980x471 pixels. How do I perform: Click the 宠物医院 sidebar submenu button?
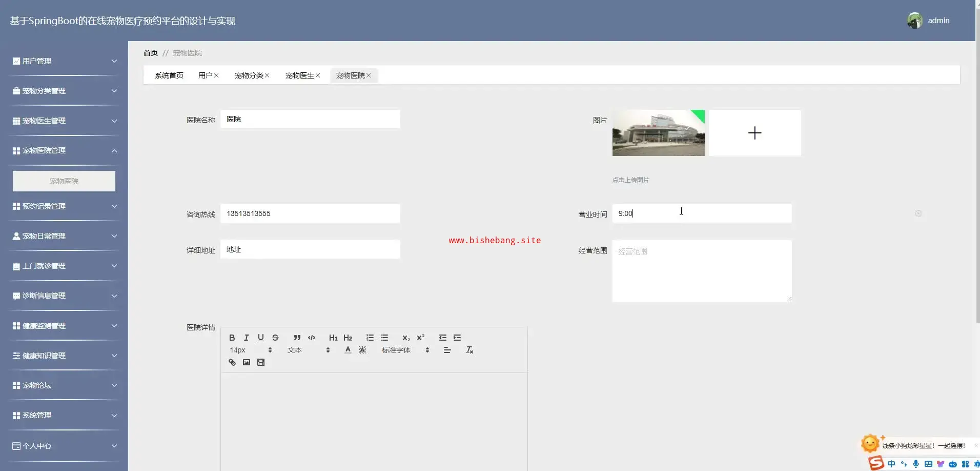click(64, 181)
